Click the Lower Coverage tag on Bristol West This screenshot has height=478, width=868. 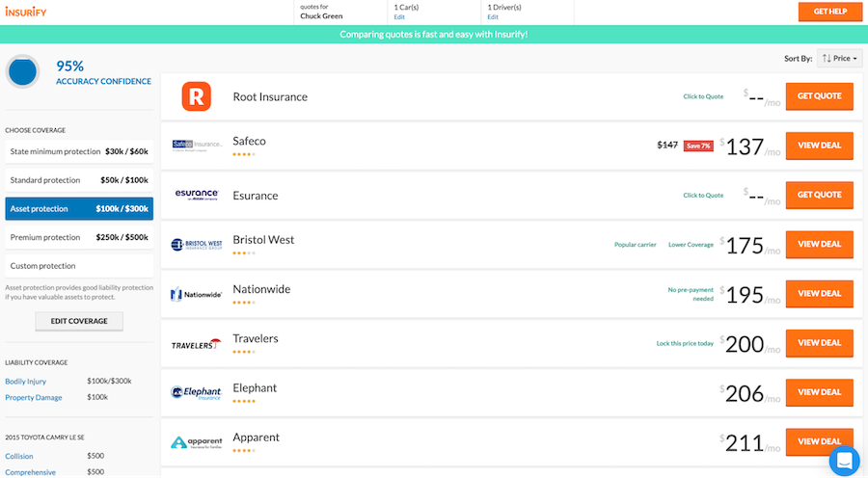(691, 245)
